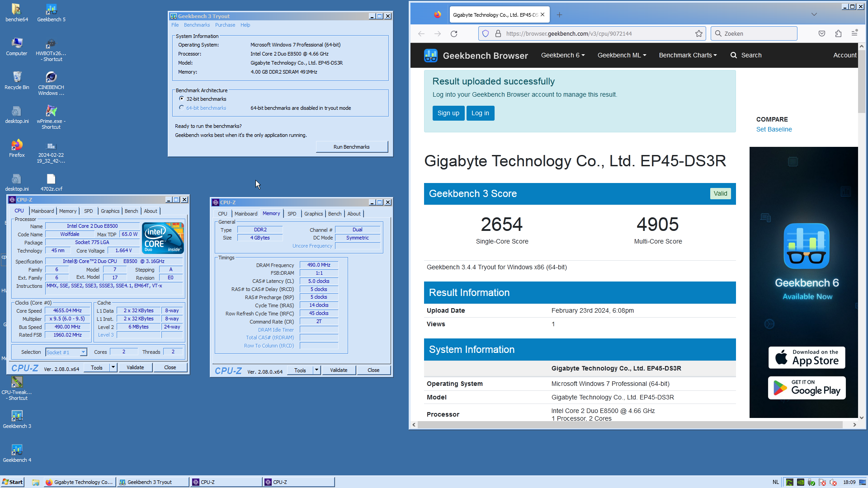868x488 pixels.
Task: Click the Firefox reload page icon
Action: [454, 33]
